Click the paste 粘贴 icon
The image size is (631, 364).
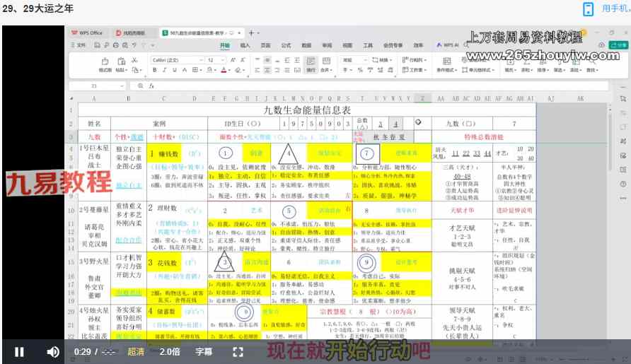121,65
